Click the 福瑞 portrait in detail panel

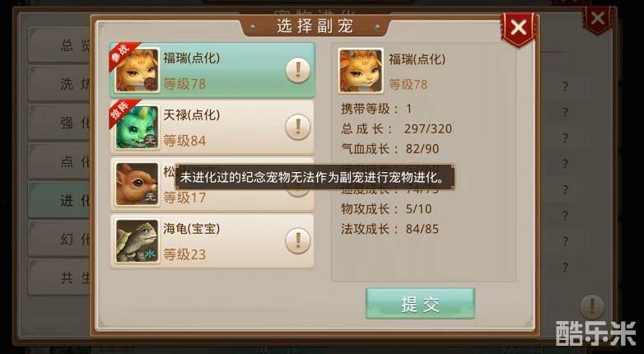pos(361,71)
